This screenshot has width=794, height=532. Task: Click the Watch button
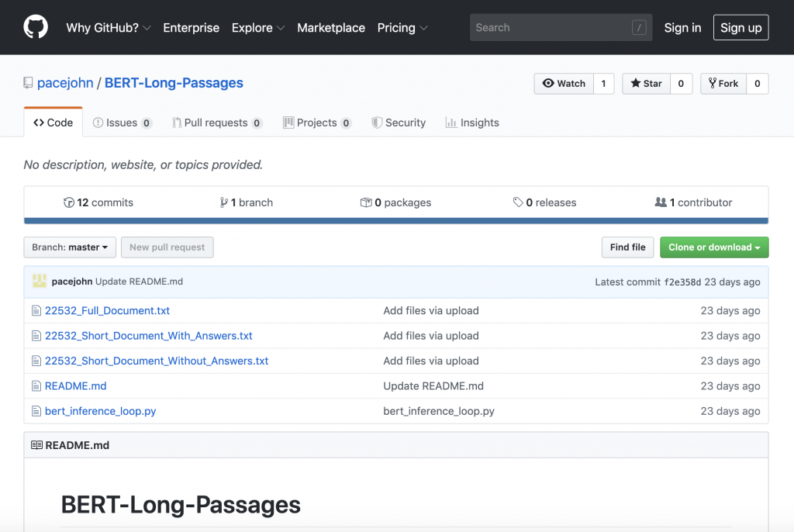coord(564,84)
